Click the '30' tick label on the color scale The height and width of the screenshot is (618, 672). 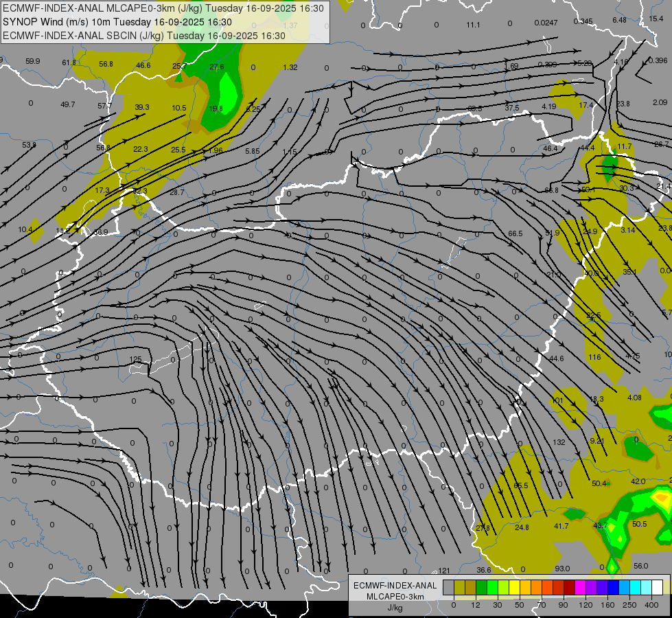coord(498,605)
